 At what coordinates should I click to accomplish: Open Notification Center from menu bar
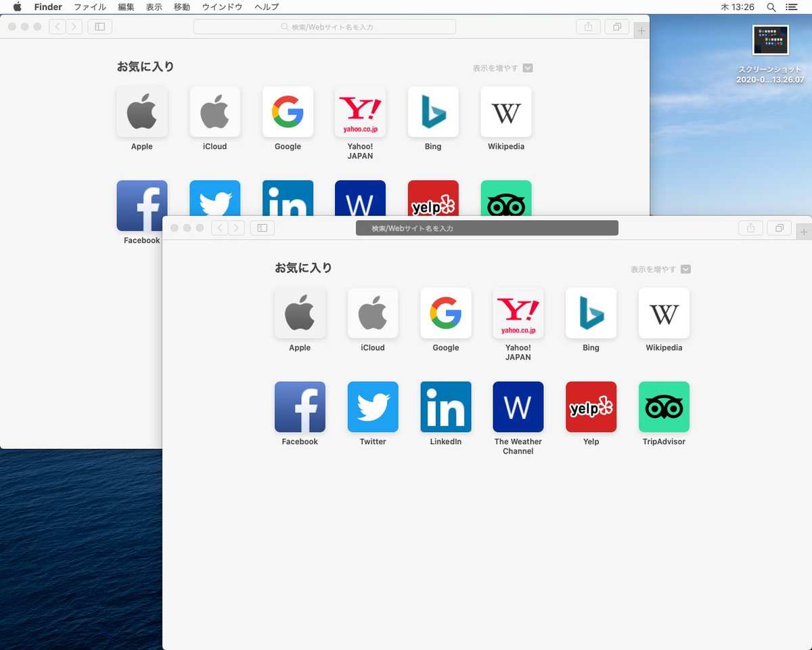click(791, 7)
